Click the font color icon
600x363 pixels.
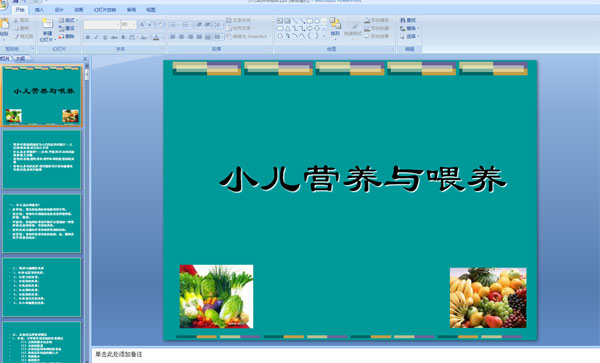(x=156, y=37)
